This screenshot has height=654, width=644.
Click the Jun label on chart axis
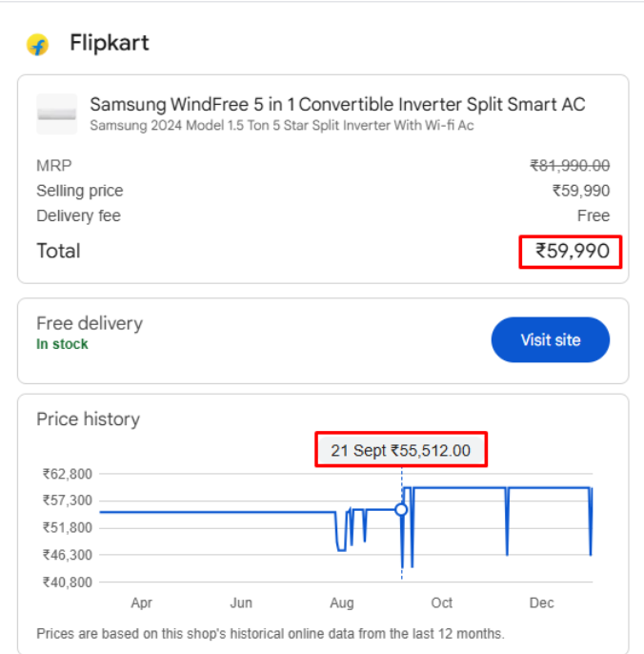(241, 603)
